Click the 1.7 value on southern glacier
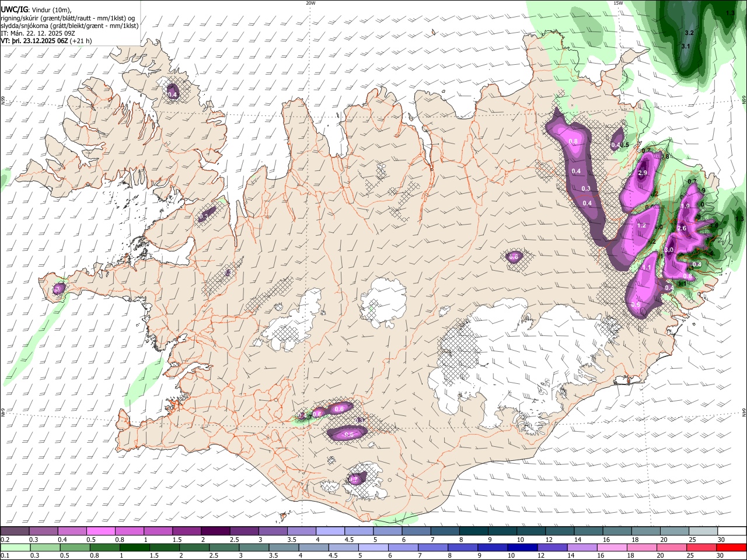Image resolution: width=747 pixels, height=560 pixels. point(353,480)
